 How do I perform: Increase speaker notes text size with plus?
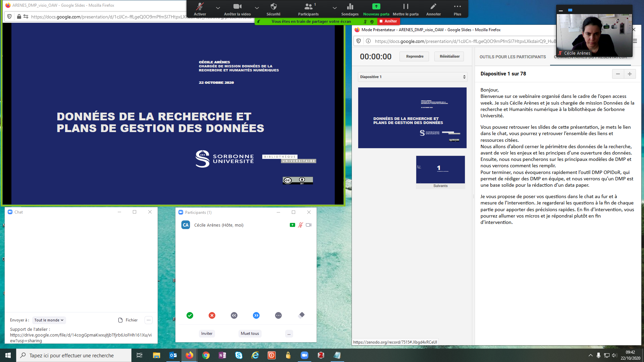click(x=630, y=74)
